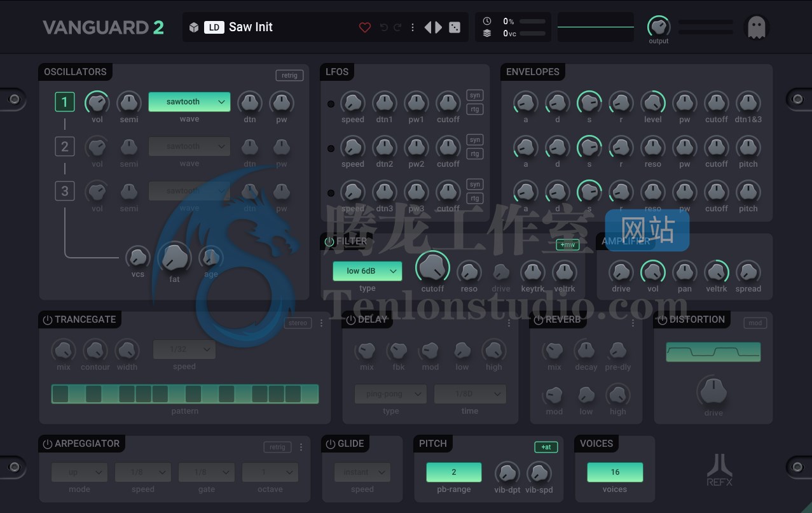Open the glide speed instant dropdown
The height and width of the screenshot is (513, 812).
click(362, 472)
